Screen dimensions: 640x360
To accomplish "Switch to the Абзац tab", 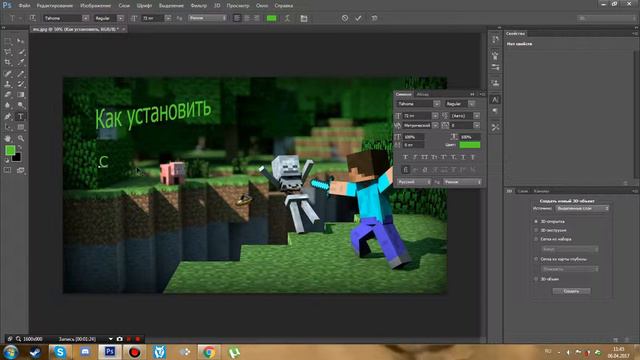I will click(x=422, y=94).
